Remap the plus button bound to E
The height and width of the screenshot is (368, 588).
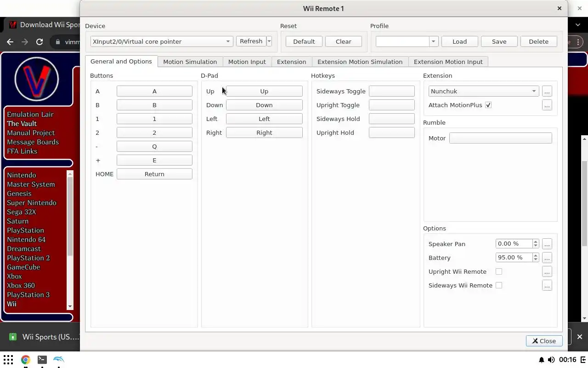pyautogui.click(x=154, y=160)
